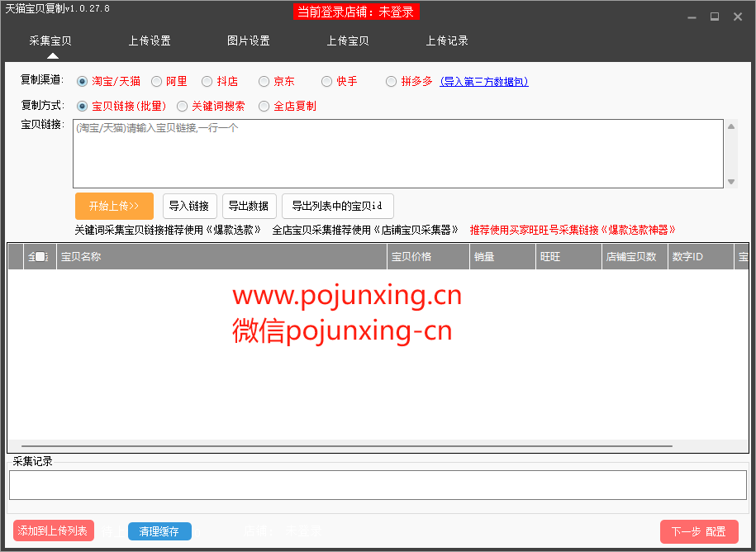The image size is (756, 552).
Task: Click the 宝贝名称 column header
Action: coord(221,256)
